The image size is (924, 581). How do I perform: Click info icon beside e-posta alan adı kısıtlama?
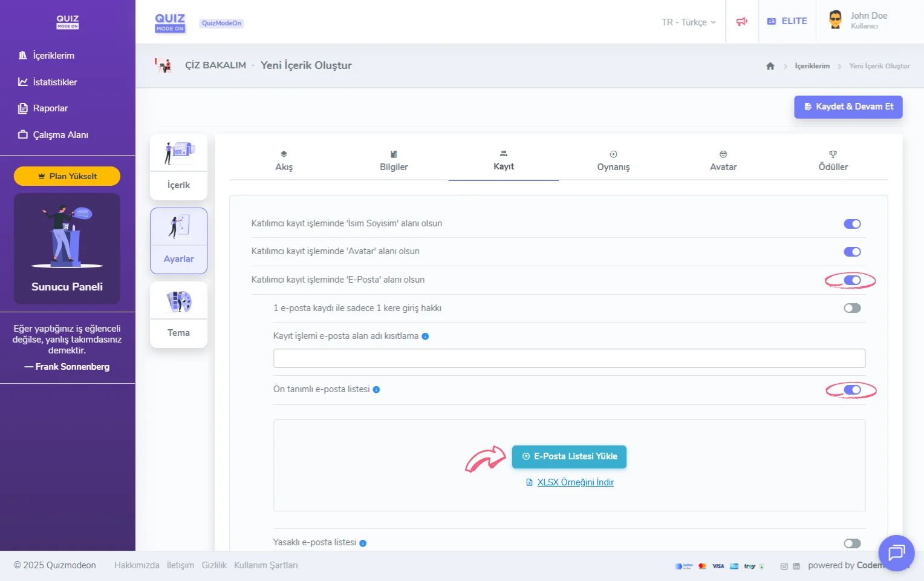(425, 336)
